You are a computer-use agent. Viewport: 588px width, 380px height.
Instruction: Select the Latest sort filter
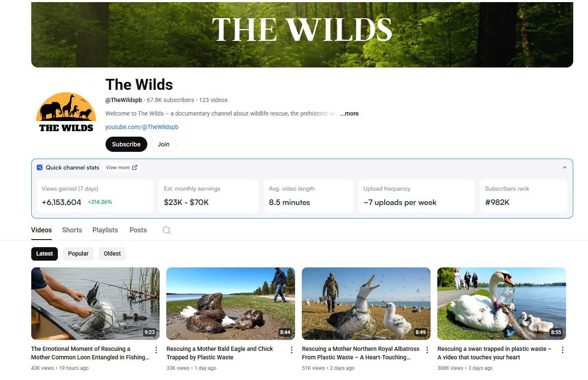[x=44, y=253]
